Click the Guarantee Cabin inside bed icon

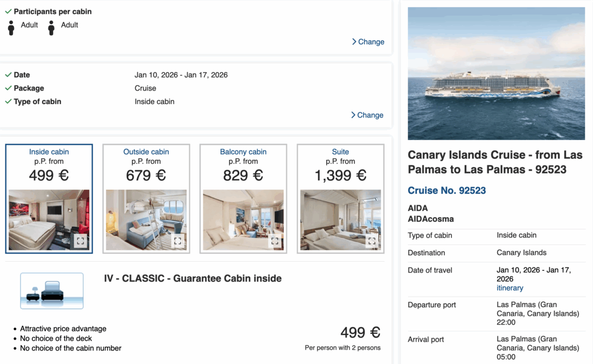point(52,291)
